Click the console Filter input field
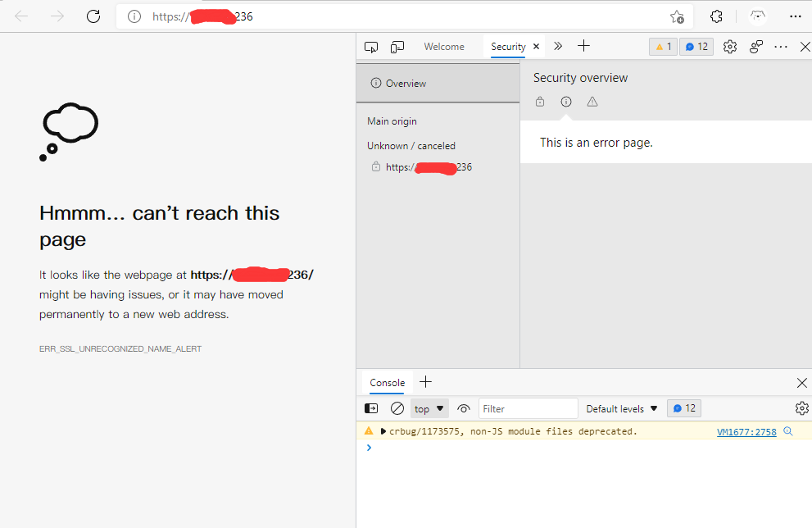This screenshot has width=812, height=528. tap(528, 408)
